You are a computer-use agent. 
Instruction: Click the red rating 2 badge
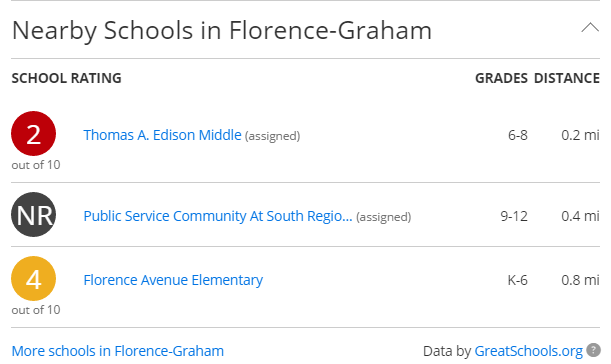(34, 134)
